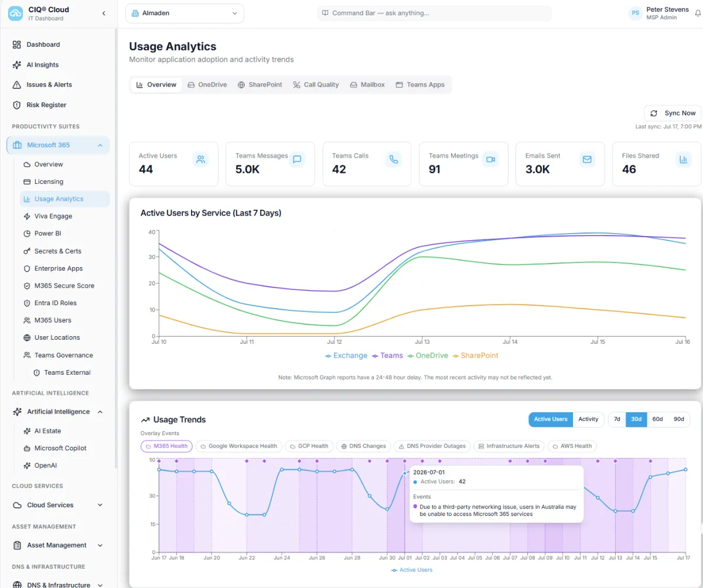The width and height of the screenshot is (703, 588).
Task: Open the Almaden tenant dropdown
Action: coord(185,13)
